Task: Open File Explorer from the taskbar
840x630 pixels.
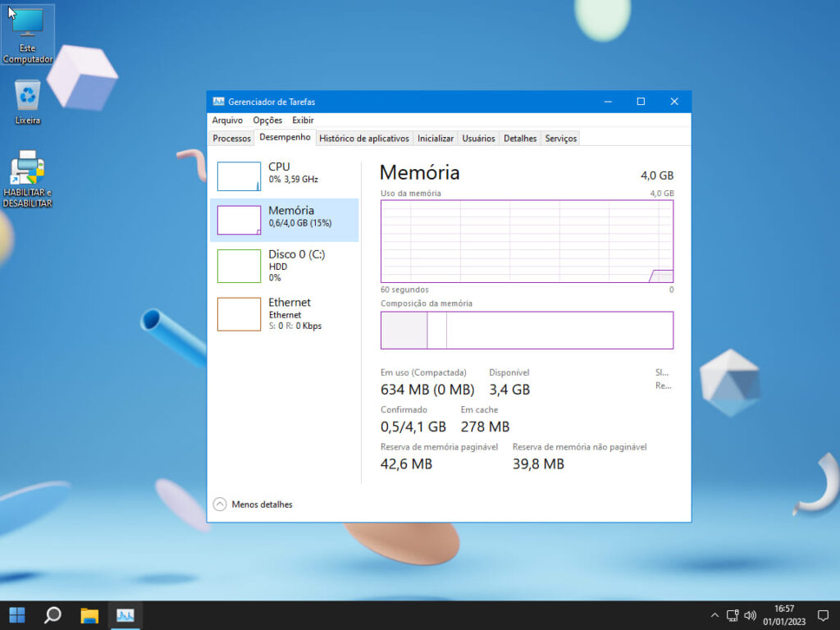Action: 89,615
